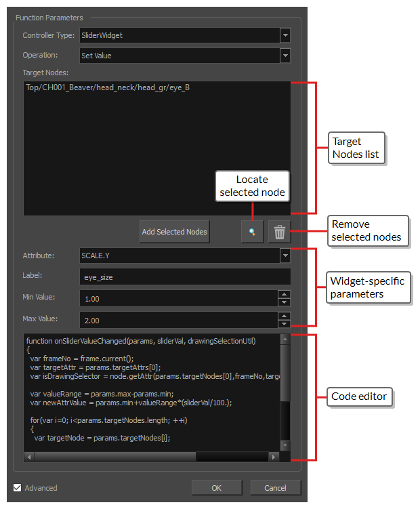Decrease Min Value with the down arrow

(x=285, y=302)
